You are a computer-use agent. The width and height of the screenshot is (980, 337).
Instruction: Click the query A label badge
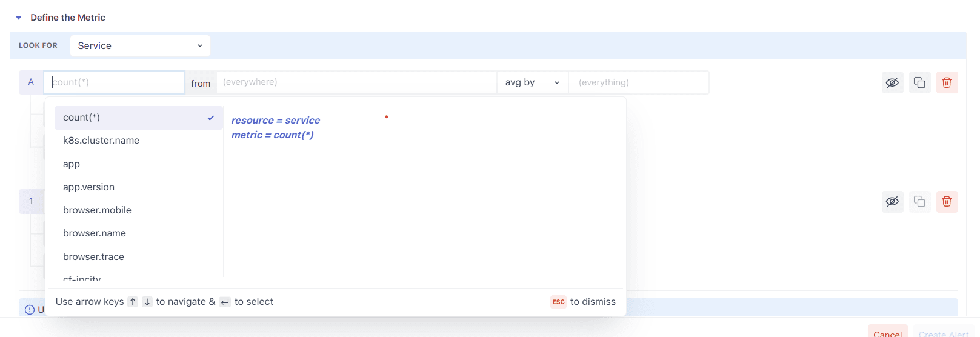click(31, 82)
